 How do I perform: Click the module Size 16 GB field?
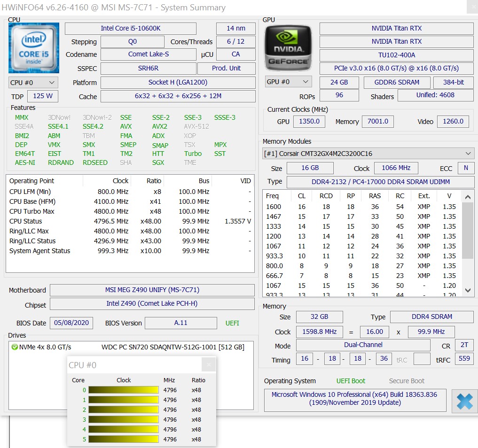coord(310,168)
